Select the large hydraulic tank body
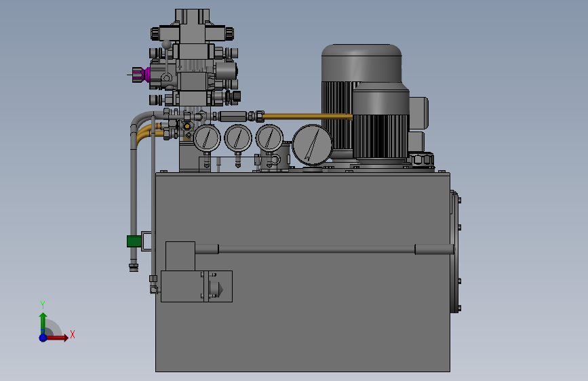588x381 pixels. tap(302, 273)
